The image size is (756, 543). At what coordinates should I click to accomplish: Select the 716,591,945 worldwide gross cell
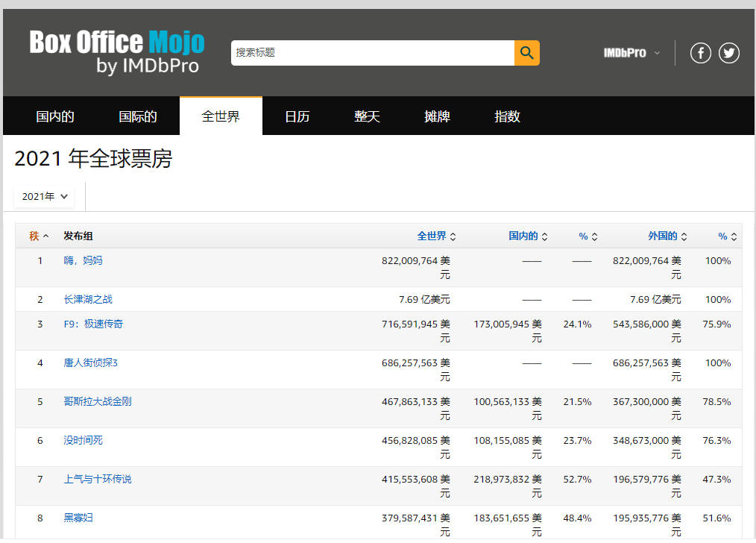coord(416,331)
